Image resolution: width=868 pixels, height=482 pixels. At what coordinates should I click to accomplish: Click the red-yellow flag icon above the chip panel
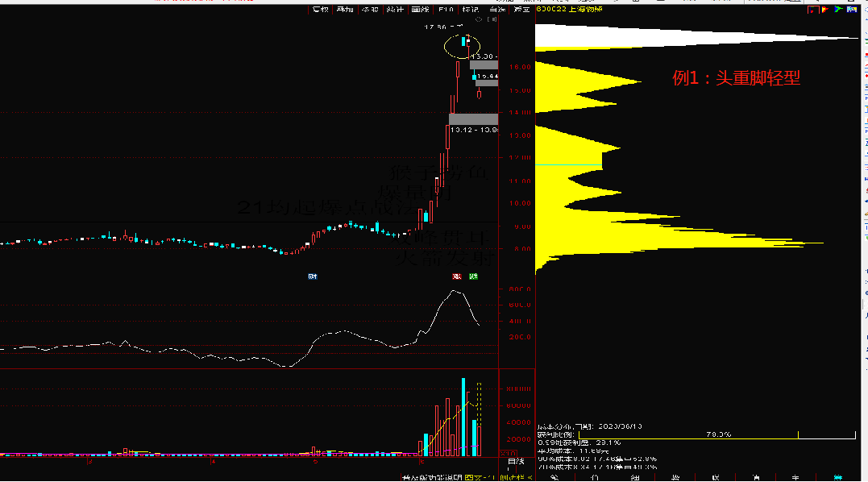tap(825, 10)
